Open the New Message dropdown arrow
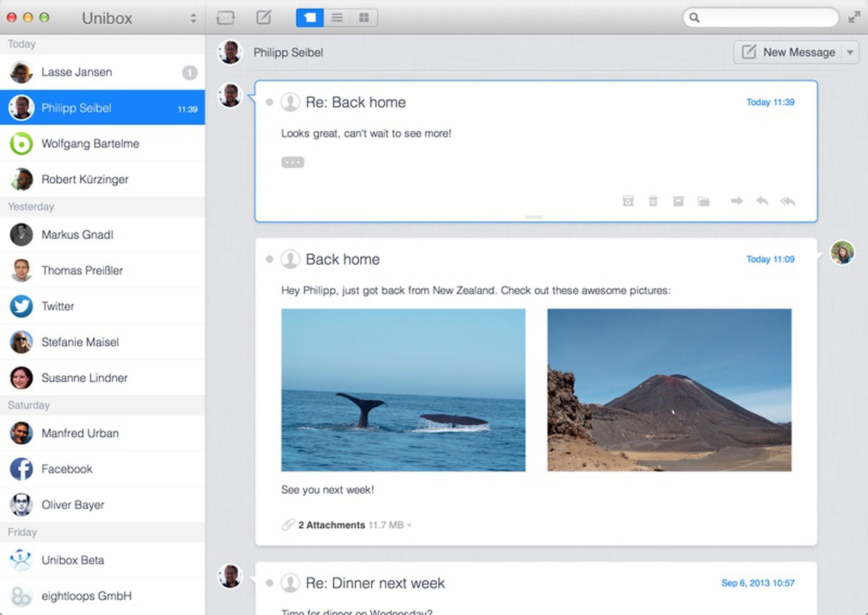 (850, 53)
